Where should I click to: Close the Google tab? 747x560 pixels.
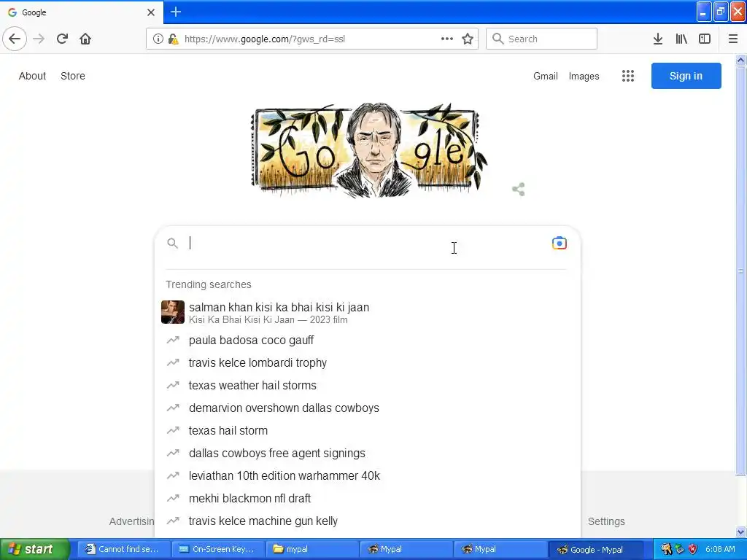[x=151, y=12]
